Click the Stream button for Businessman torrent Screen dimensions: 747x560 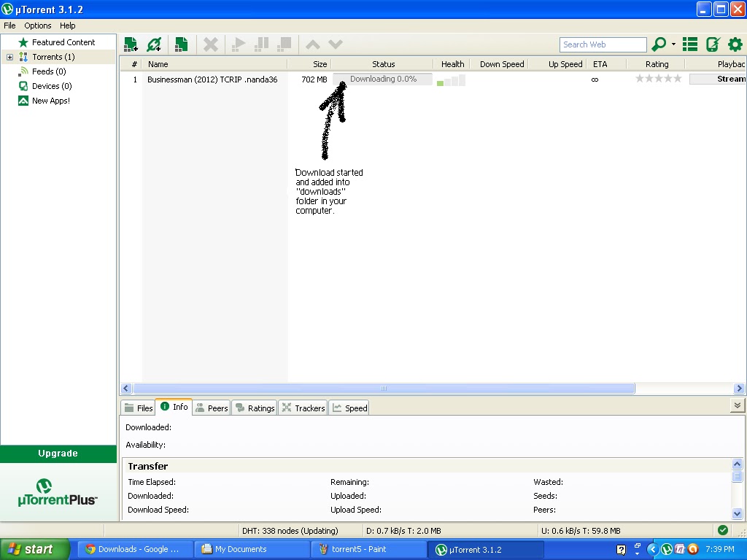point(718,79)
